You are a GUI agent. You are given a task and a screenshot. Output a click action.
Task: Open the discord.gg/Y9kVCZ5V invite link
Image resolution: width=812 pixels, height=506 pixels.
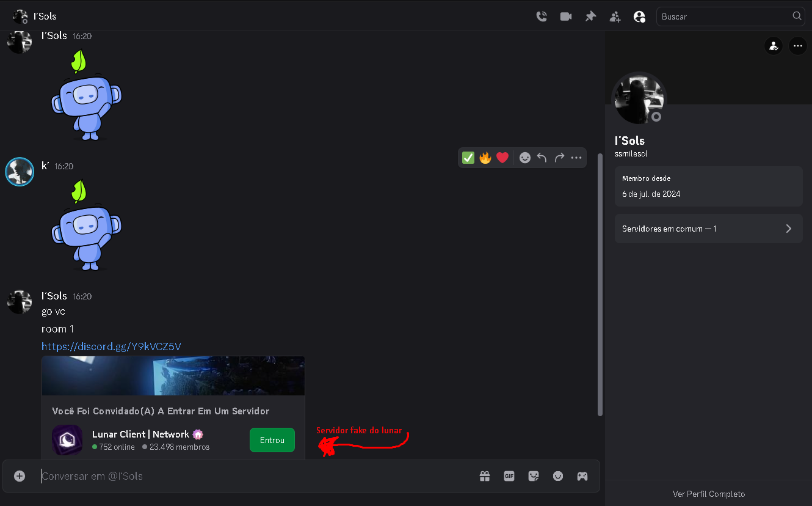(111, 346)
